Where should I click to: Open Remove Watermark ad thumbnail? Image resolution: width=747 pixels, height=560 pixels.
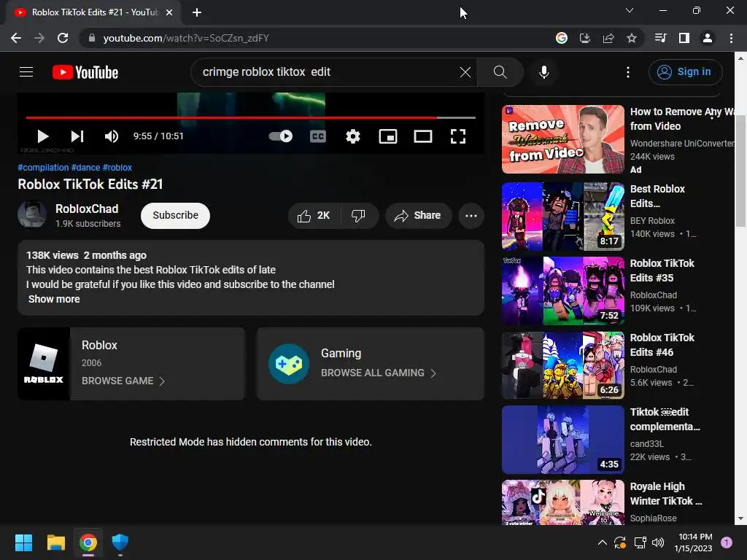tap(562, 139)
